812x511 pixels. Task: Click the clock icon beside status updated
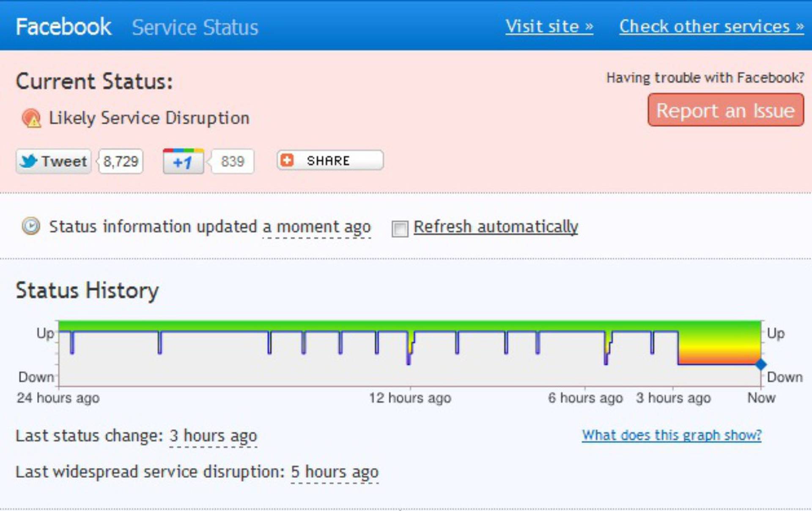(31, 226)
